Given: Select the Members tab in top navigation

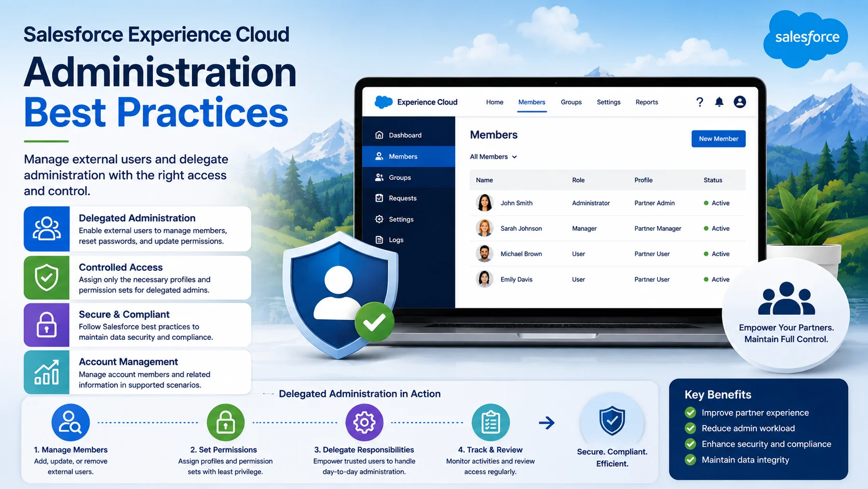Looking at the screenshot, I should click(x=532, y=102).
